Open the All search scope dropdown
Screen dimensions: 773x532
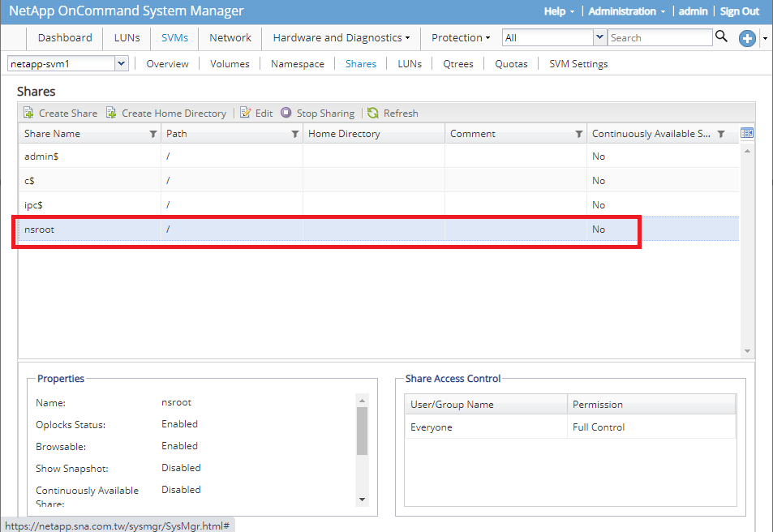pos(599,37)
